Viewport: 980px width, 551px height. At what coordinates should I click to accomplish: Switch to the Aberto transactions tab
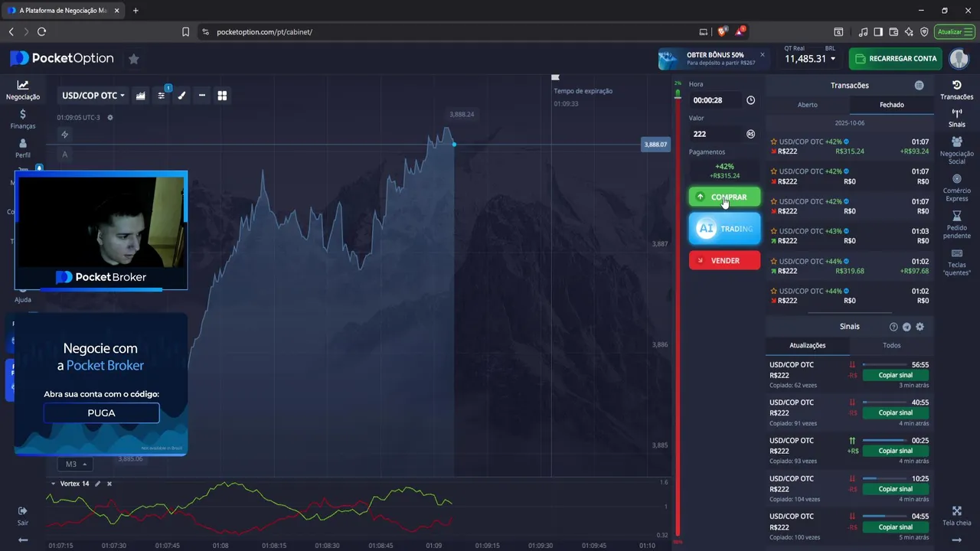[x=808, y=105]
